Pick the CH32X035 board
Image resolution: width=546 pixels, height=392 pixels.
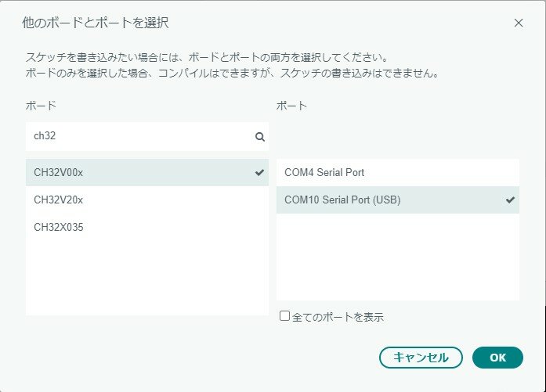coord(59,227)
